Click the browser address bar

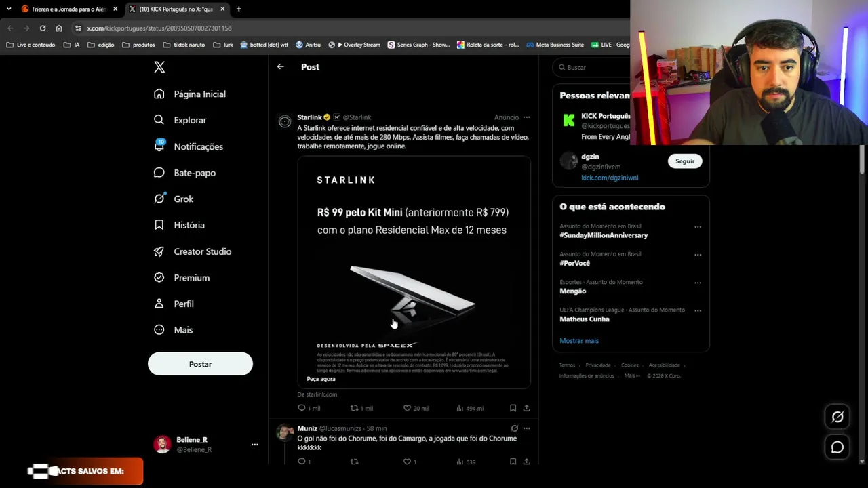pos(353,28)
